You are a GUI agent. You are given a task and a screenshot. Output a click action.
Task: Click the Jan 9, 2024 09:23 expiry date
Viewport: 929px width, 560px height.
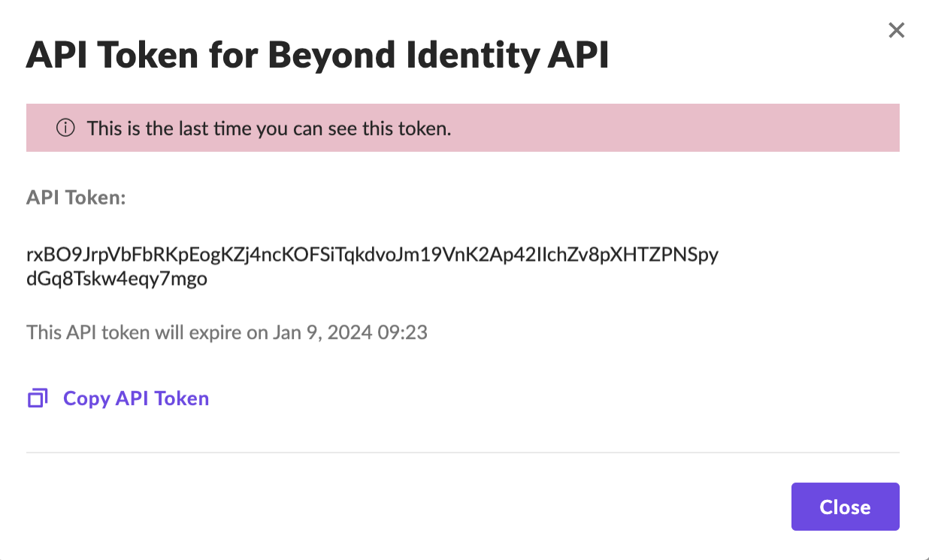coord(348,332)
